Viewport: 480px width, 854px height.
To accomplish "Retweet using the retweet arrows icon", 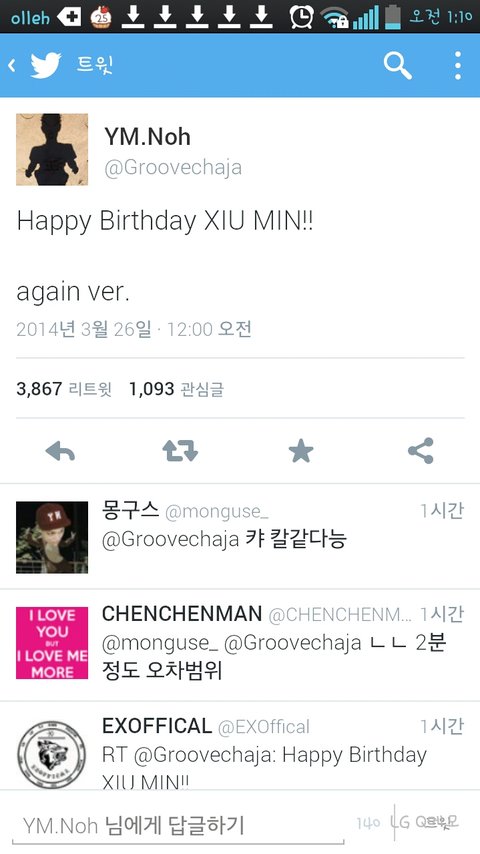I will [180, 451].
